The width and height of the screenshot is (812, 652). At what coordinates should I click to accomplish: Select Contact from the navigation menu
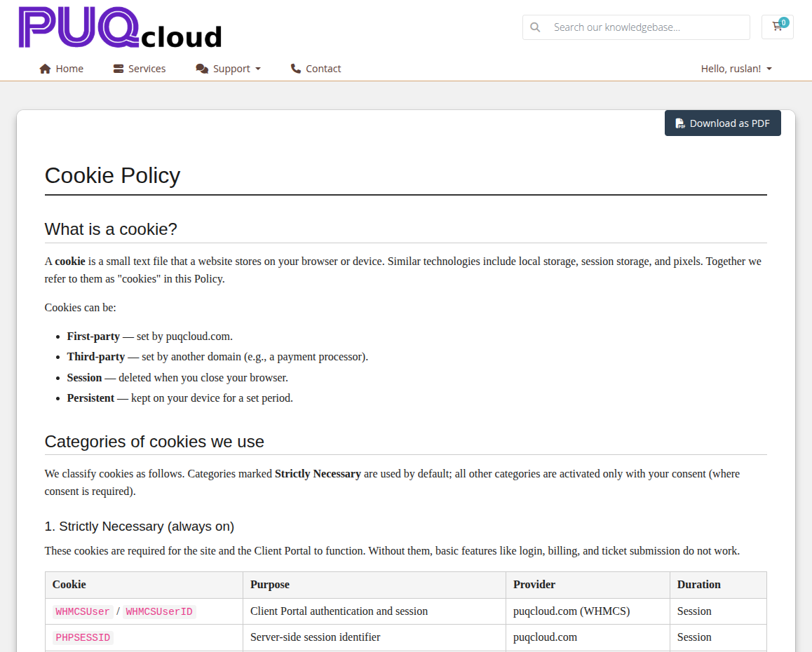pos(323,68)
